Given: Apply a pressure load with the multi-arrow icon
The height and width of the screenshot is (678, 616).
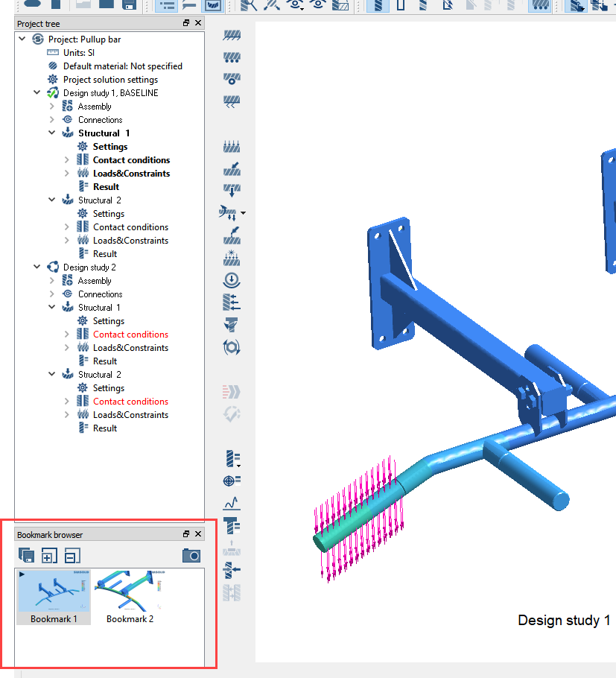Looking at the screenshot, I should [232, 147].
